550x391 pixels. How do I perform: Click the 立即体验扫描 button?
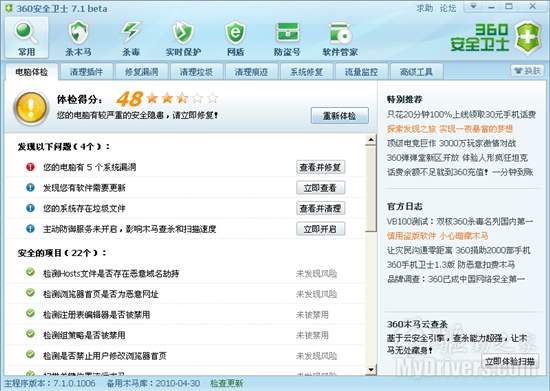click(x=510, y=361)
